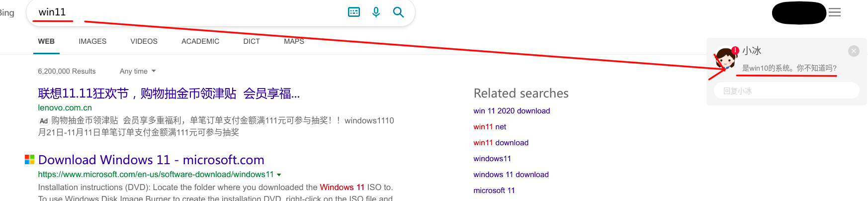Click the reply to Xiaoice input box
868x201 pixels.
pos(786,91)
